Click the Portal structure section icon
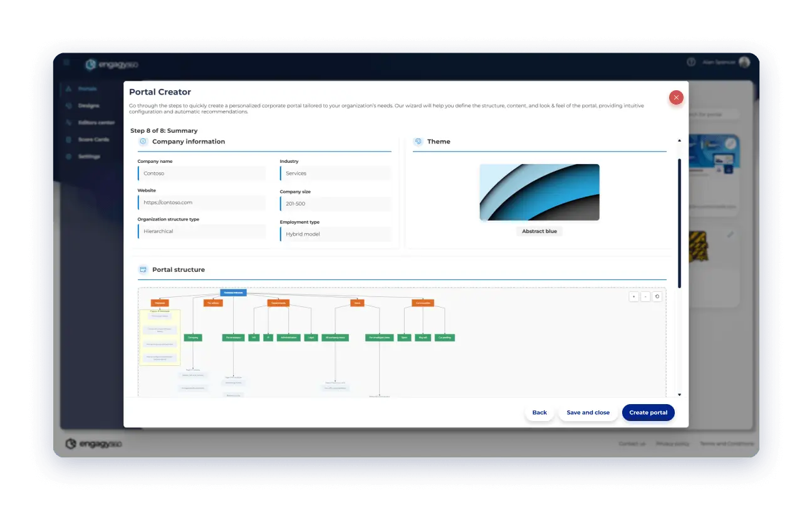Screen dimensions: 812x510 [x=143, y=269]
